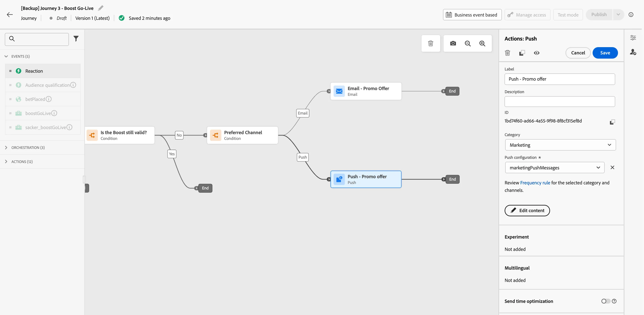The width and height of the screenshot is (644, 315).
Task: Delete the Push action via panel trash
Action: 507,53
